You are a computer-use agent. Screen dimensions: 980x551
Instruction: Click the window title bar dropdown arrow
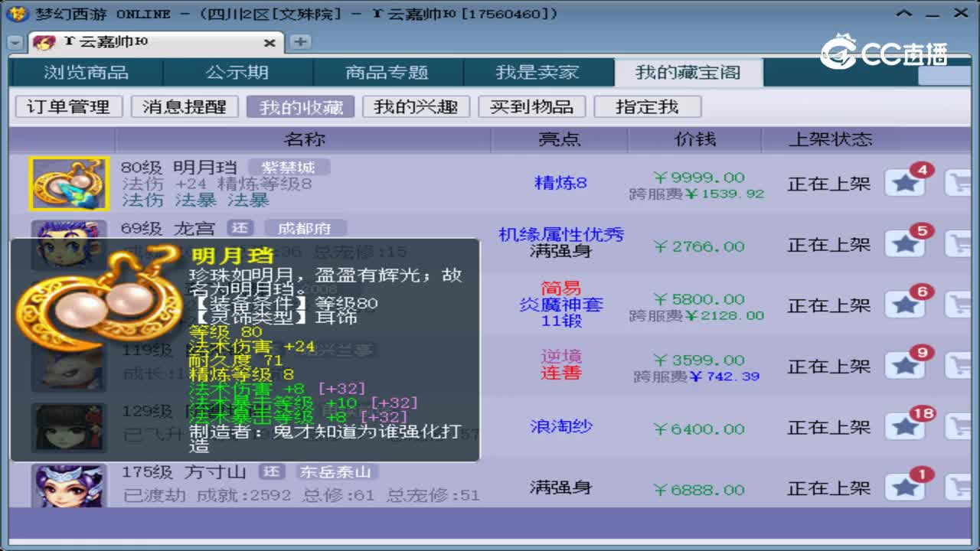pos(906,14)
